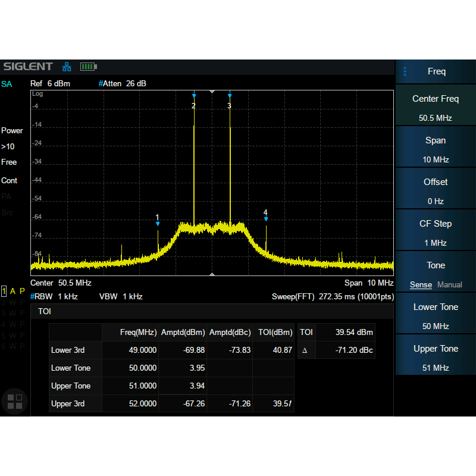Viewport: 476px width, 476px height.
Task: Change the Lower Tone 50 MHz value
Action: point(436,316)
